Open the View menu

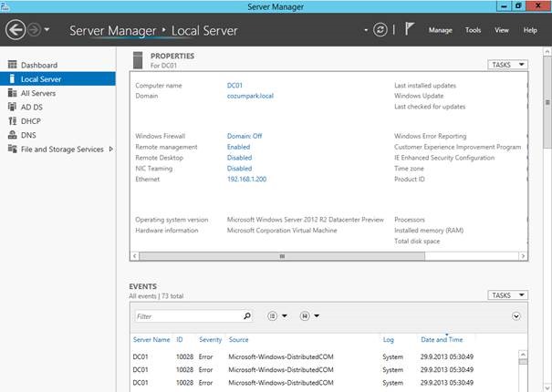tap(501, 30)
